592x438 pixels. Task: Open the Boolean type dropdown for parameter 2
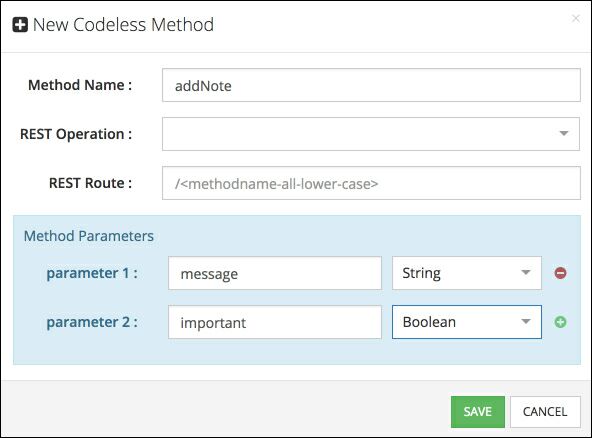click(467, 322)
